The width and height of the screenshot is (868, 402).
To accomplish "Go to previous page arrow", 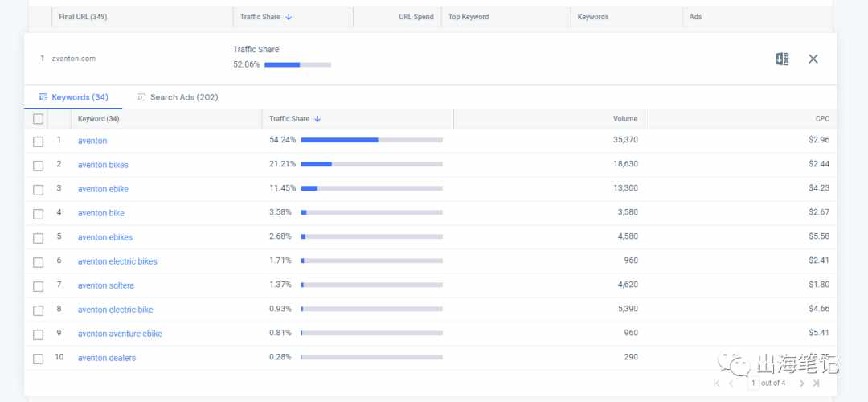I will click(731, 383).
